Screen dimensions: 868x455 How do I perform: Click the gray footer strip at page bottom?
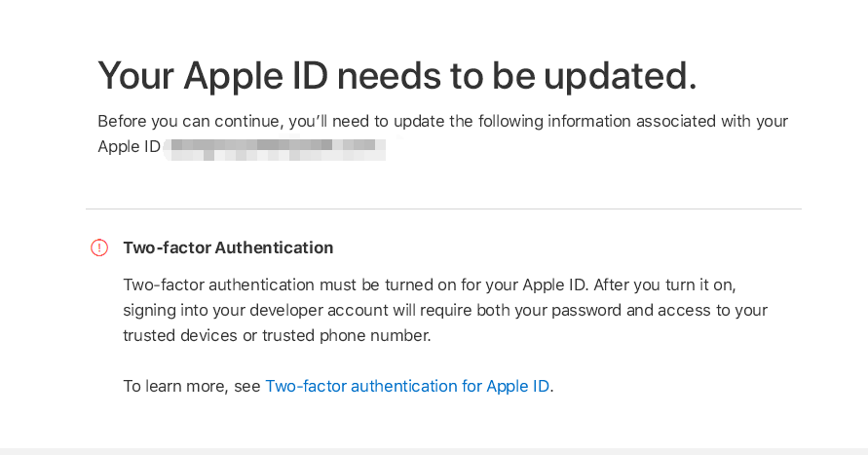tap(434, 452)
